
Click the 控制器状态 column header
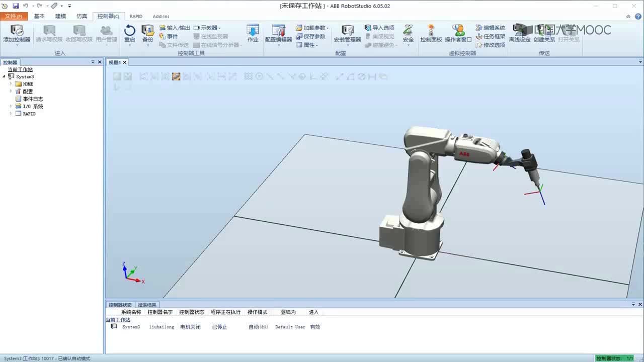click(192, 312)
